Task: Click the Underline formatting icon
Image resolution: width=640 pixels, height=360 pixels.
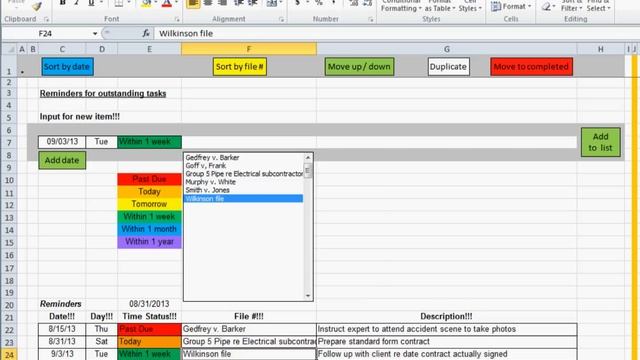Action: click(91, 3)
